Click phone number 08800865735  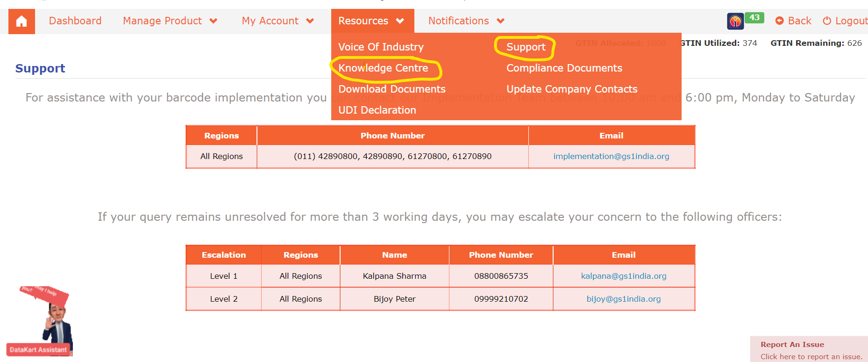pyautogui.click(x=501, y=276)
